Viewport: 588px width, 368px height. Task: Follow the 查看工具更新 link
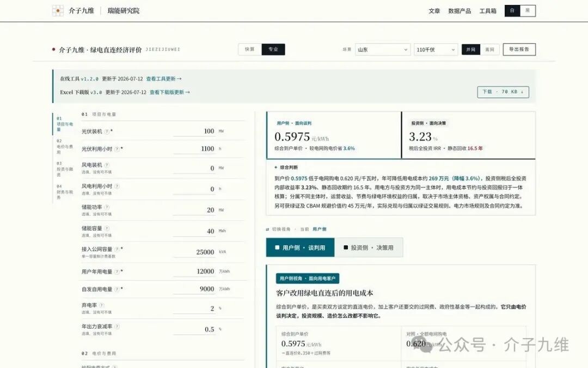164,79
